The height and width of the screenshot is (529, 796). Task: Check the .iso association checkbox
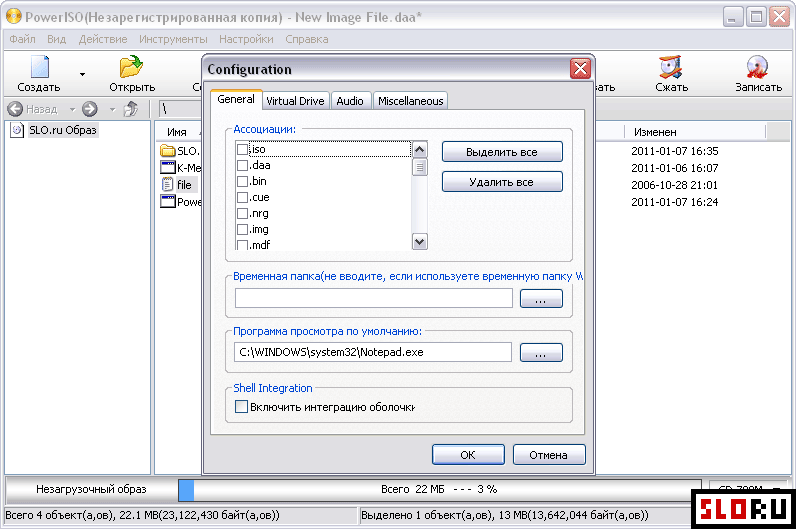(x=243, y=149)
